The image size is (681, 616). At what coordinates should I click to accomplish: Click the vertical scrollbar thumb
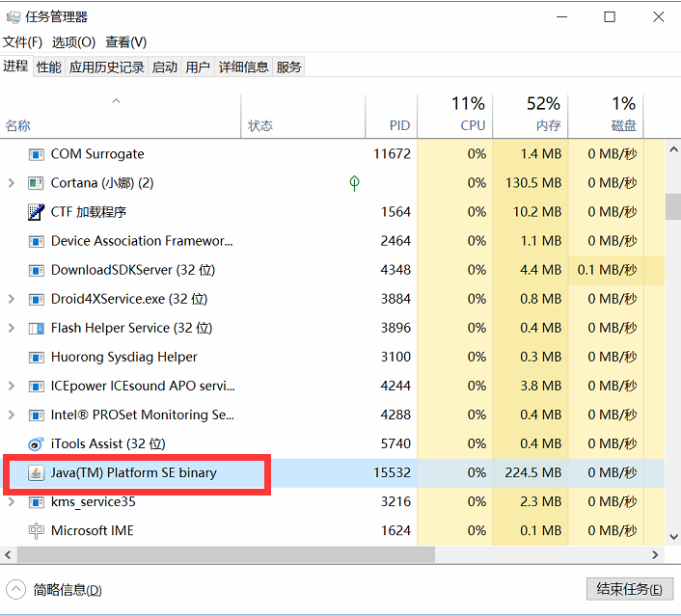click(x=673, y=206)
